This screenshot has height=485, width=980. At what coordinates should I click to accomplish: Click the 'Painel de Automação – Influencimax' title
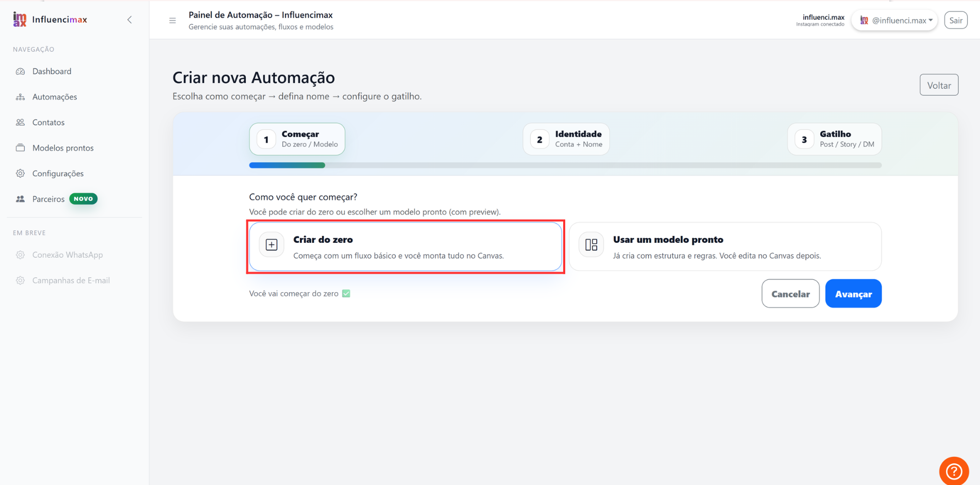pyautogui.click(x=261, y=15)
